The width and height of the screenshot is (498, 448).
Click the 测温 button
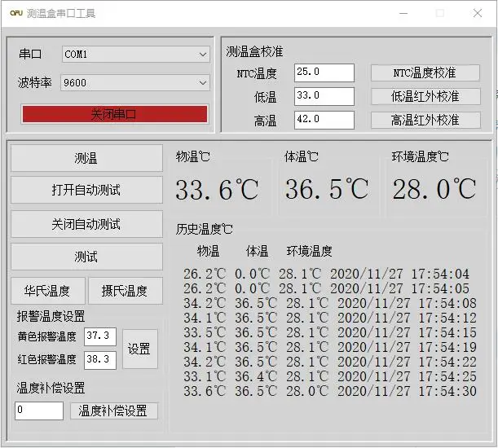click(86, 158)
